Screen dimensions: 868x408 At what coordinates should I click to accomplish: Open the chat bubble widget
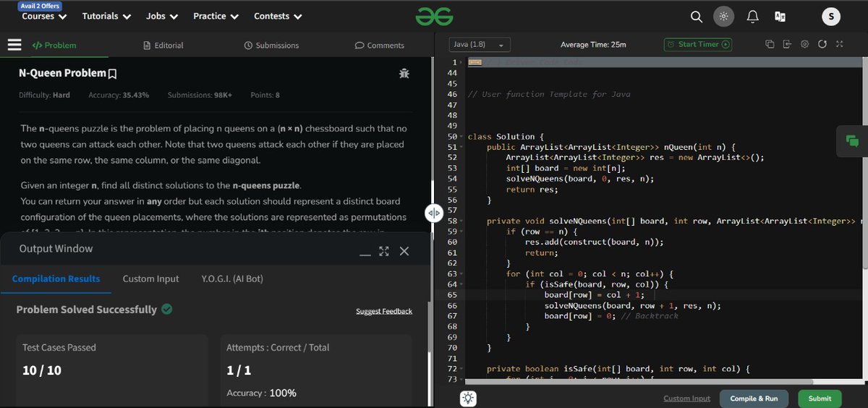pos(852,141)
